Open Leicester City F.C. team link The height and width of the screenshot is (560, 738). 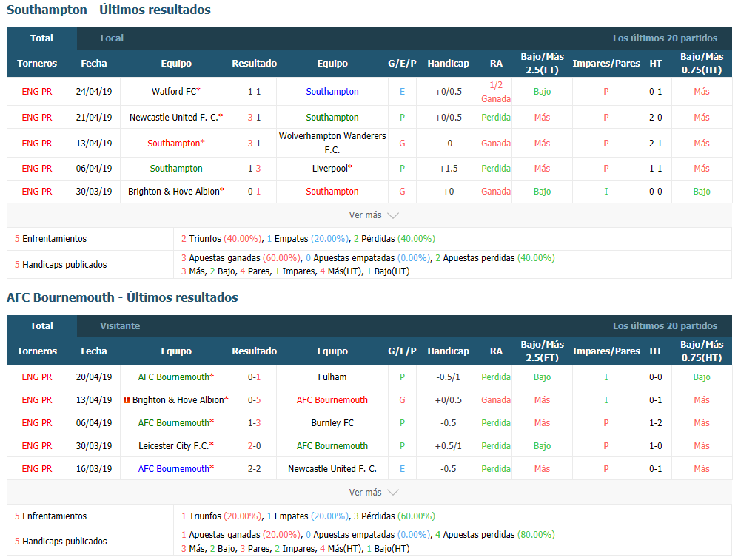pyautogui.click(x=174, y=446)
